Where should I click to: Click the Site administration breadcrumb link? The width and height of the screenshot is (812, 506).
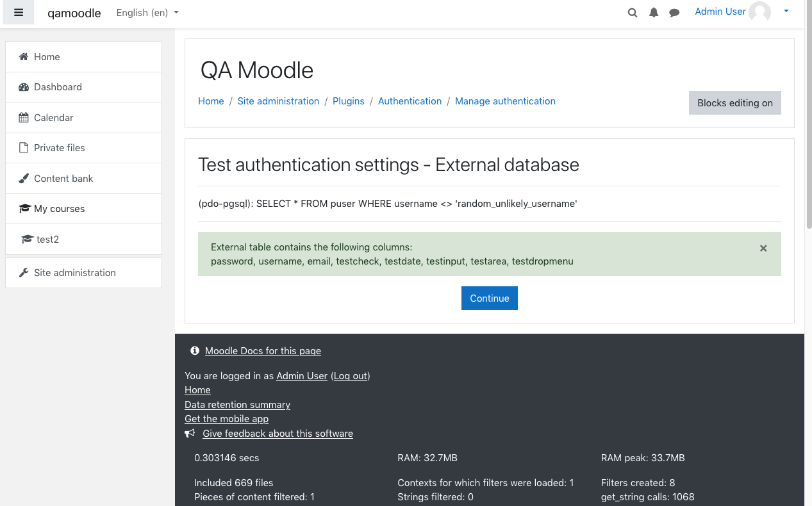278,101
